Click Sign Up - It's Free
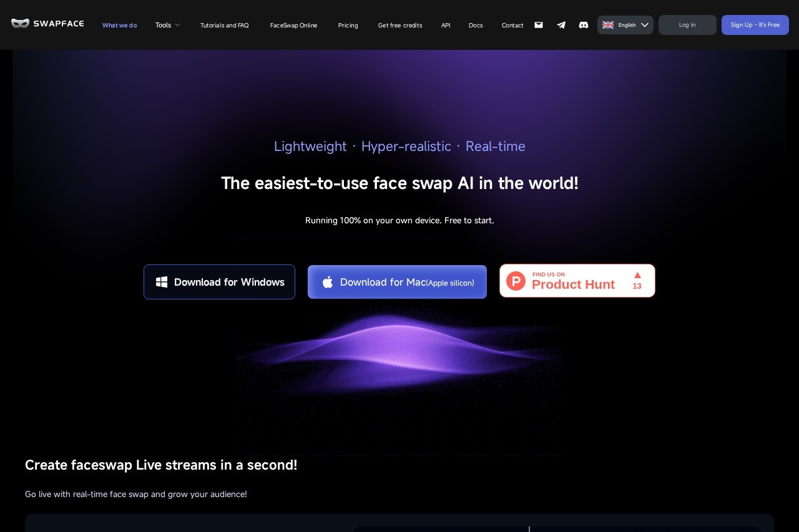This screenshot has width=799, height=532. pyautogui.click(x=755, y=25)
